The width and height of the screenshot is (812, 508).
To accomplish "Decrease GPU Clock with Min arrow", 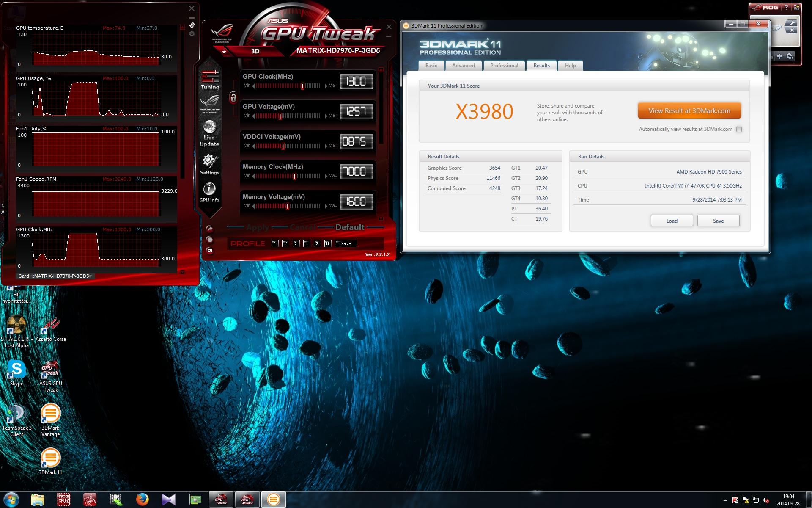I will 253,86.
